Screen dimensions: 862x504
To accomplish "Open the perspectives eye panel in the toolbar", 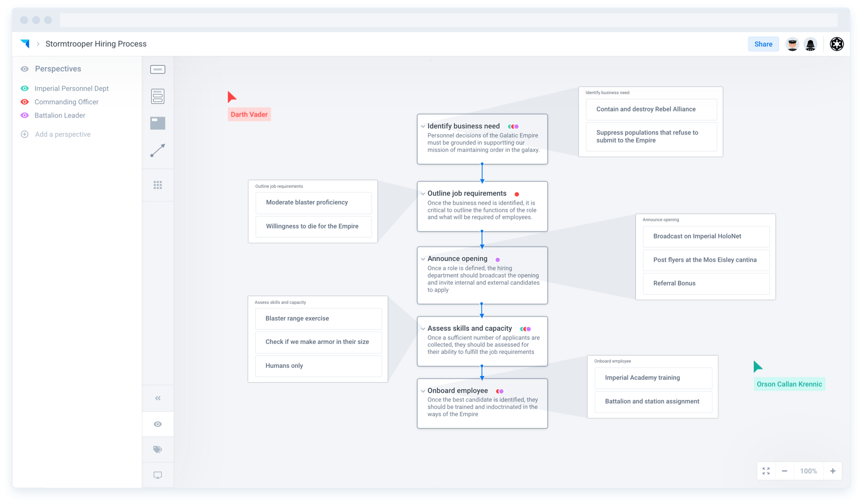I will tap(158, 424).
